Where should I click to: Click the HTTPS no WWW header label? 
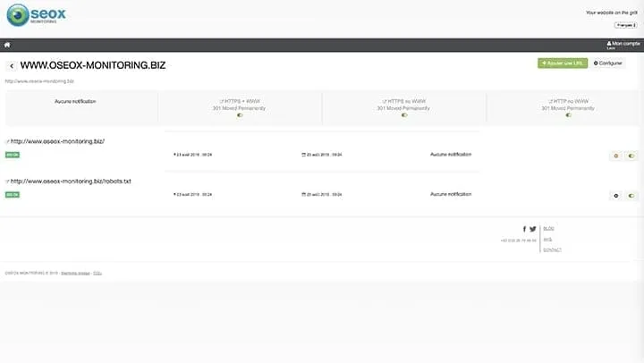pos(404,101)
